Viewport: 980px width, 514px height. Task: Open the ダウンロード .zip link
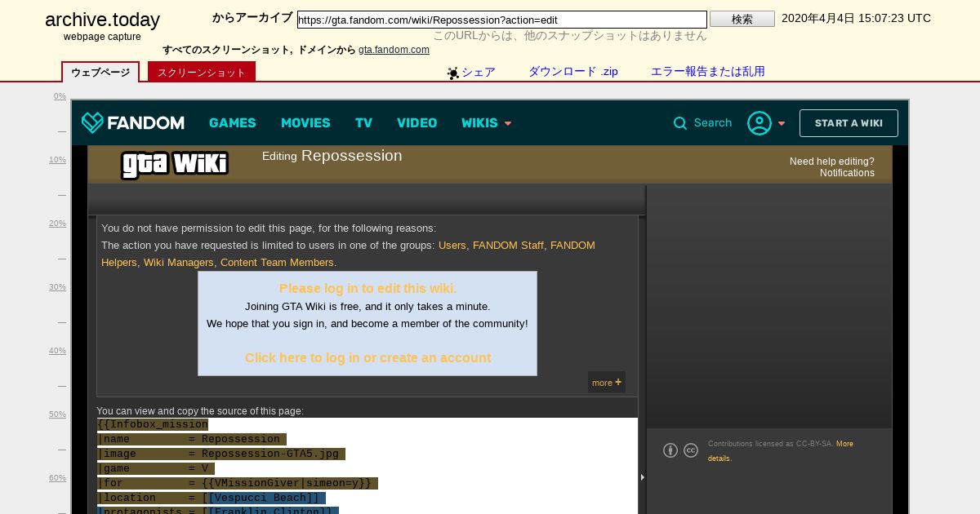coord(573,72)
